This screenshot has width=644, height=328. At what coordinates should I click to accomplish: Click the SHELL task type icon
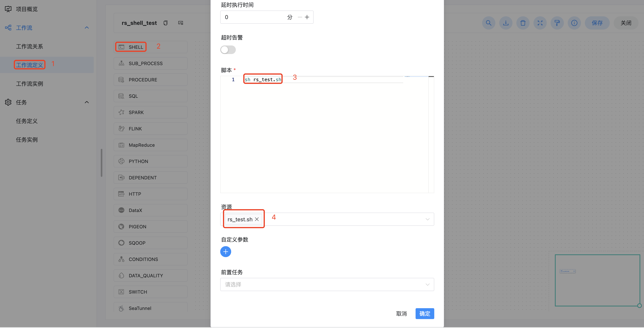click(x=121, y=47)
